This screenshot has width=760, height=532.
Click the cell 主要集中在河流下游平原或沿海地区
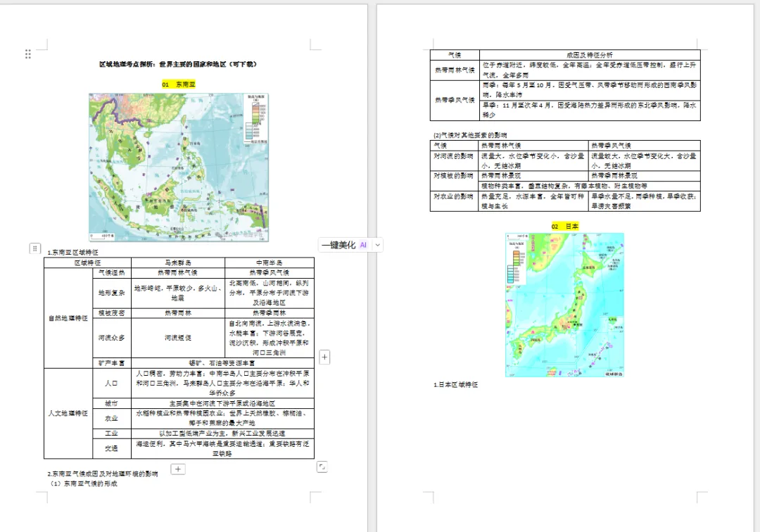point(222,403)
